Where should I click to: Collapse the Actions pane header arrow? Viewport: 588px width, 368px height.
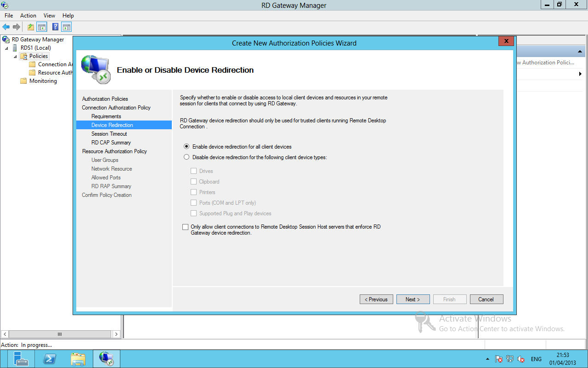(x=580, y=52)
